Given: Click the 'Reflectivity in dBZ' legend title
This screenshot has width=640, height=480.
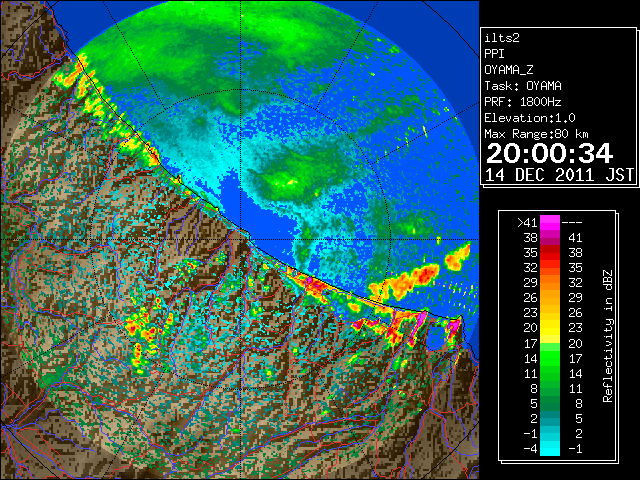Looking at the screenshot, I should (x=608, y=336).
